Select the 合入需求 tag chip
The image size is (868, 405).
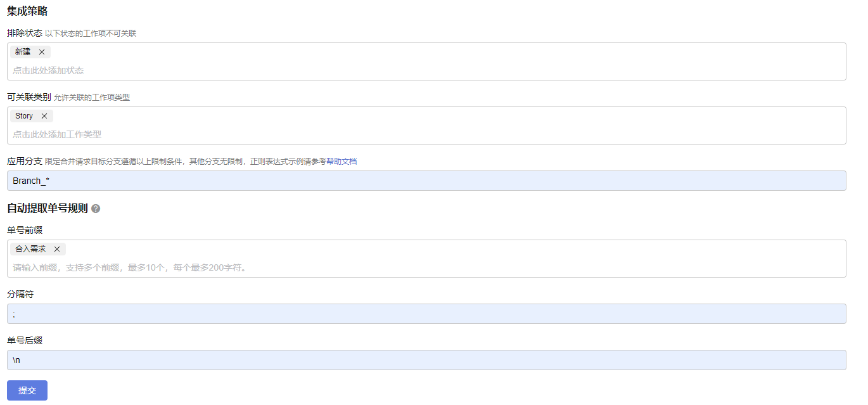coord(30,249)
